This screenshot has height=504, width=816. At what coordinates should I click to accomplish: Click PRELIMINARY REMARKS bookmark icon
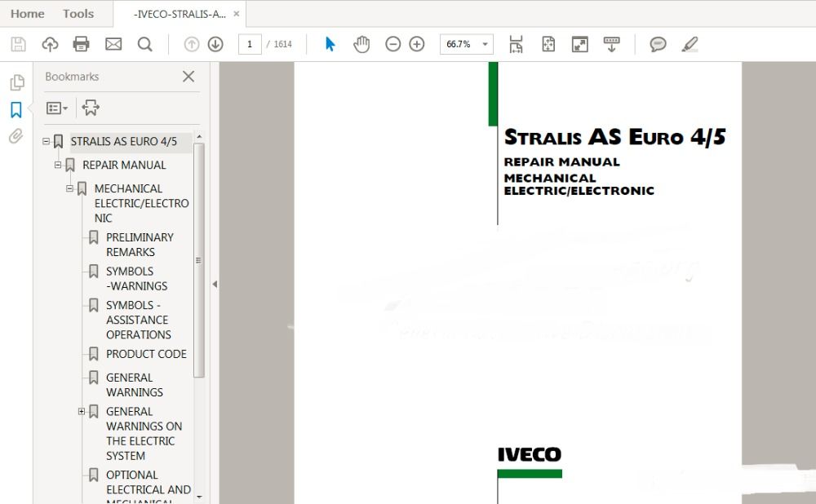pyautogui.click(x=94, y=237)
